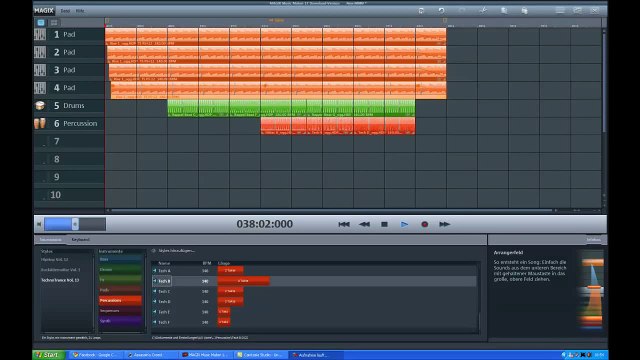This screenshot has width=640, height=360.
Task: Jump to start with the skip-back button
Action: click(344, 224)
